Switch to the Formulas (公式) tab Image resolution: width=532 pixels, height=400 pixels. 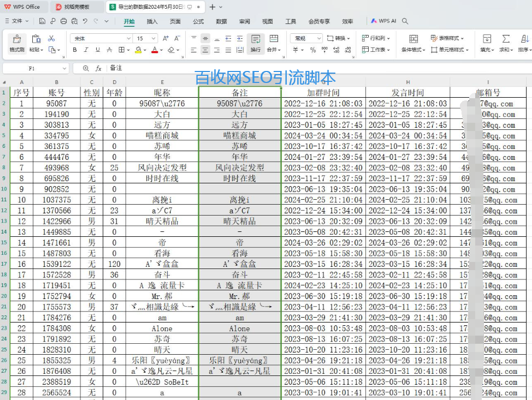198,21
